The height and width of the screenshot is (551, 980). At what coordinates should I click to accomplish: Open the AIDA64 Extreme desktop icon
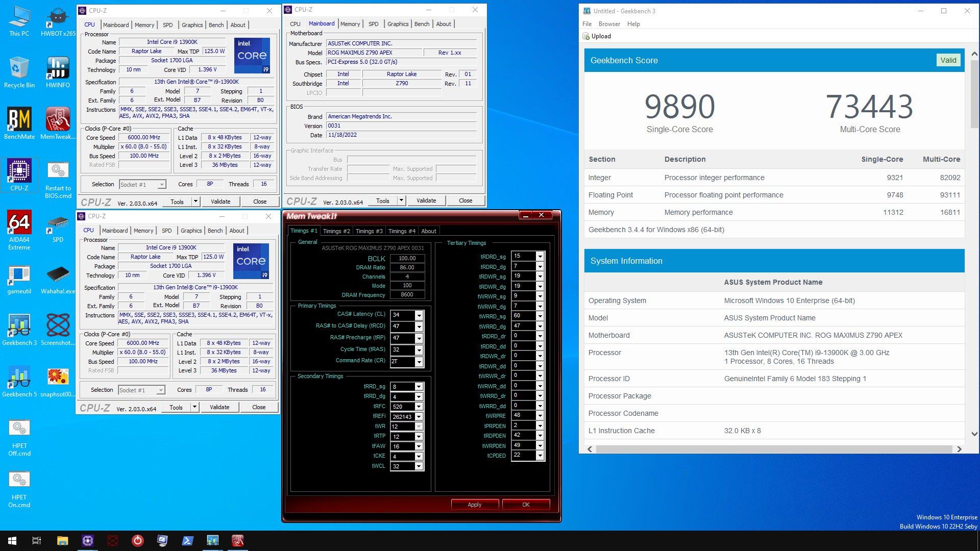pyautogui.click(x=19, y=231)
